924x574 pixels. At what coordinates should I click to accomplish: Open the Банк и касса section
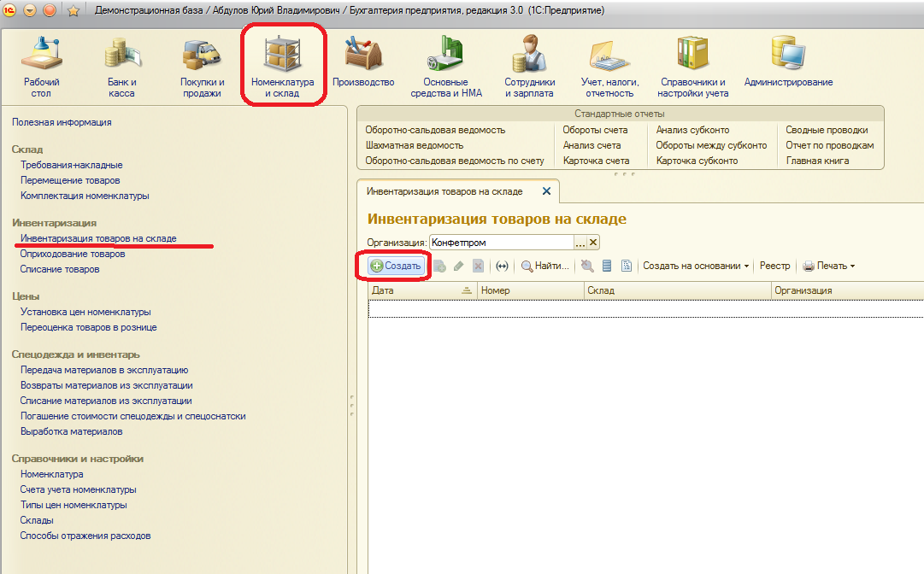pyautogui.click(x=122, y=67)
